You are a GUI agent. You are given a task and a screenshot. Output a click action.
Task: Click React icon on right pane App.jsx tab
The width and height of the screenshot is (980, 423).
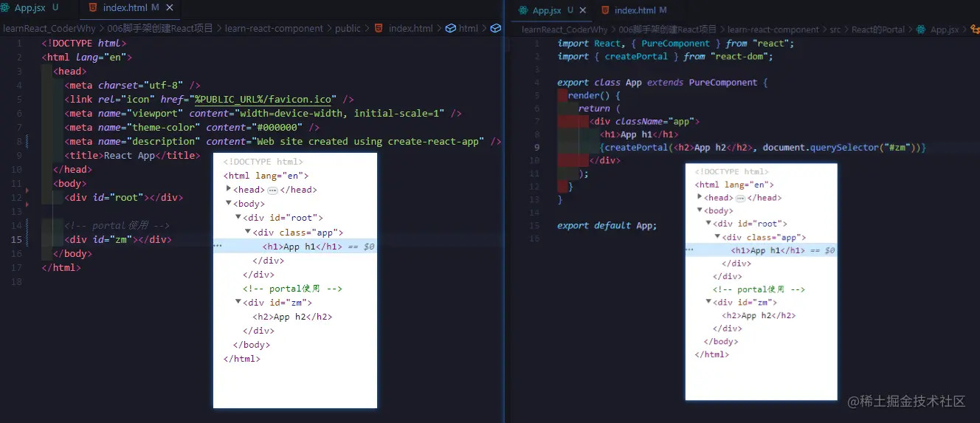click(x=523, y=10)
